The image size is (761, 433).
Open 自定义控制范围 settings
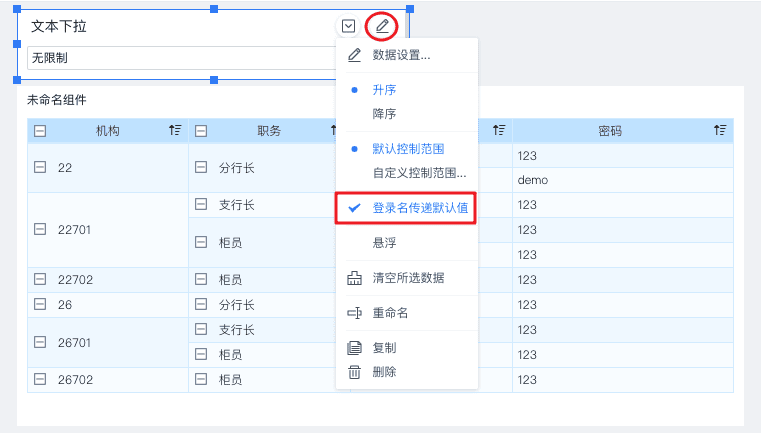[x=418, y=172]
